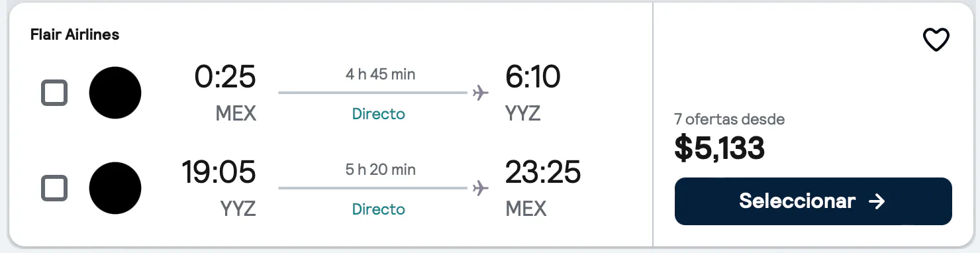Click the 6:10 arrival time
The height and width of the screenshot is (253, 980).
click(533, 77)
